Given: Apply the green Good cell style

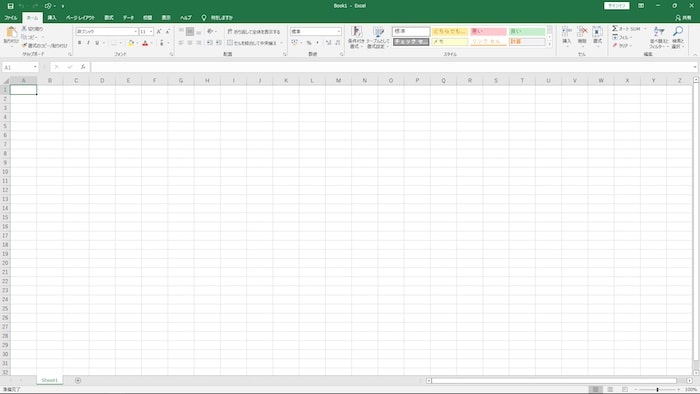Looking at the screenshot, I should 527,31.
